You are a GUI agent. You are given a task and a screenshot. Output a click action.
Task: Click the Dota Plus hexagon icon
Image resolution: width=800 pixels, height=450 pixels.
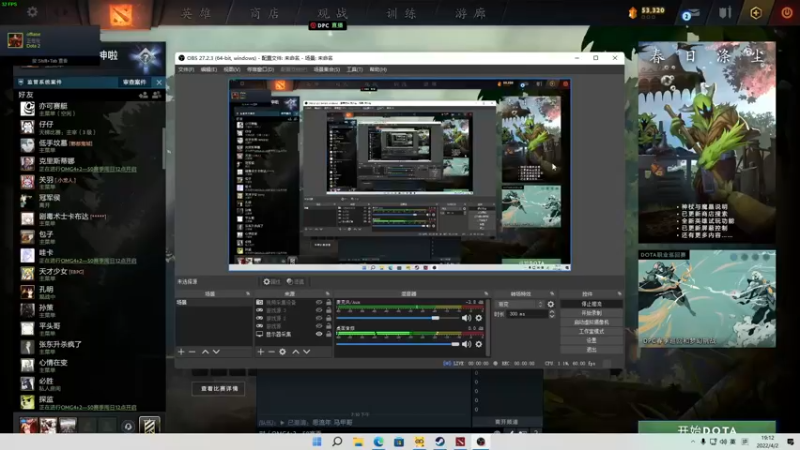pos(756,13)
